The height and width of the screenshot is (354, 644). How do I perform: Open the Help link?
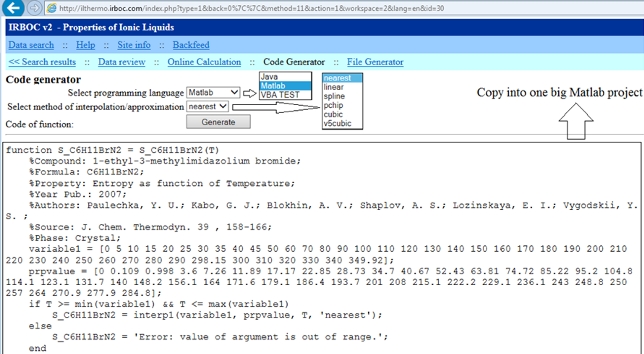pos(85,45)
